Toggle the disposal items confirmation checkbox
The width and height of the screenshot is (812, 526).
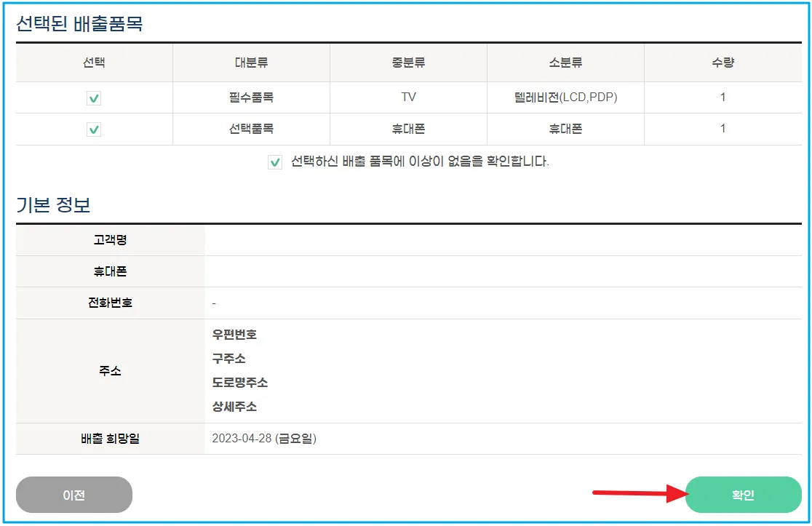coord(275,162)
